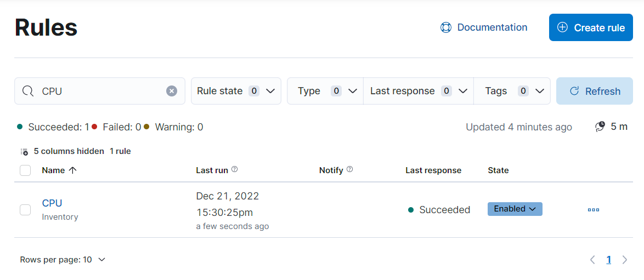Change the Enabled state dropdown
This screenshot has width=644, height=280.
[515, 209]
